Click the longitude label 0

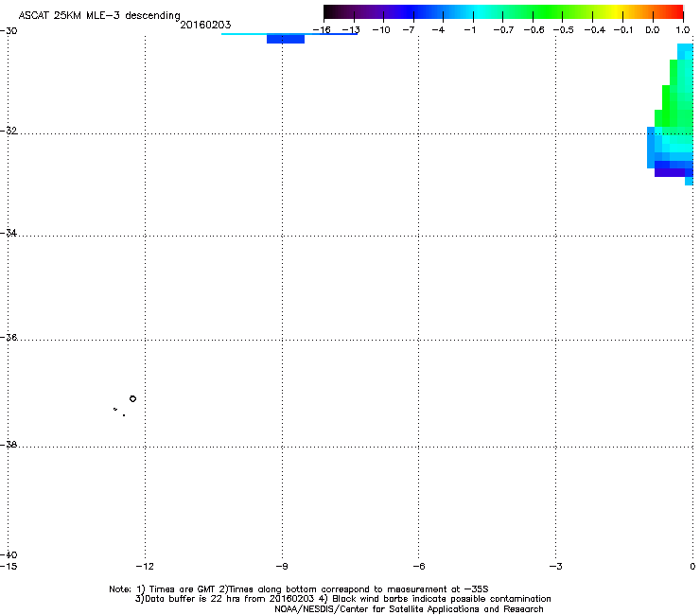click(x=692, y=567)
